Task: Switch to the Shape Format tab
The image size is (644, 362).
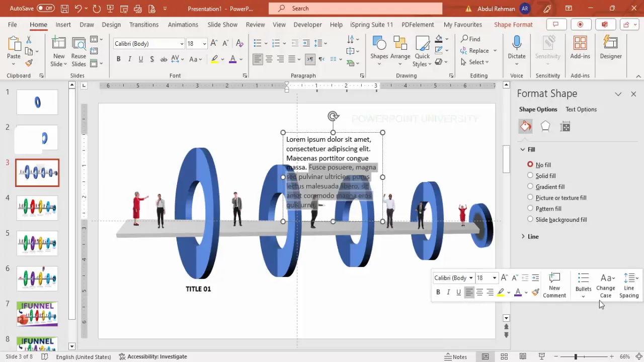Action: coord(513,25)
